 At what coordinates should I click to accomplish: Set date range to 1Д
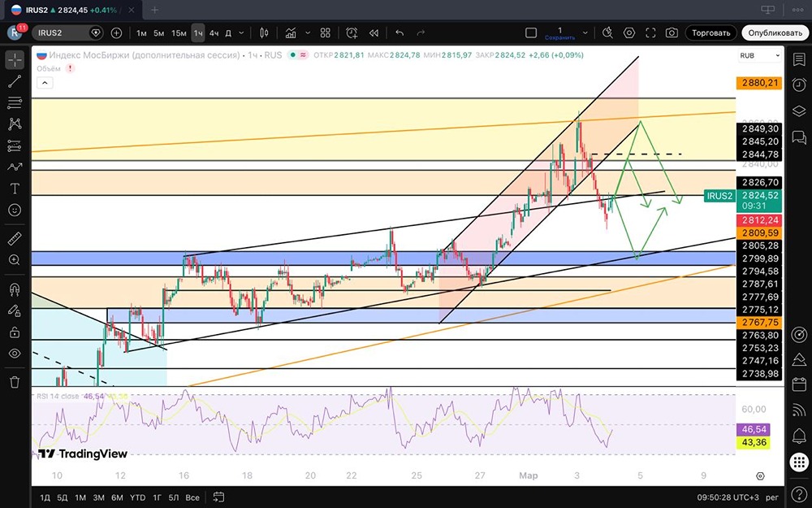click(45, 497)
